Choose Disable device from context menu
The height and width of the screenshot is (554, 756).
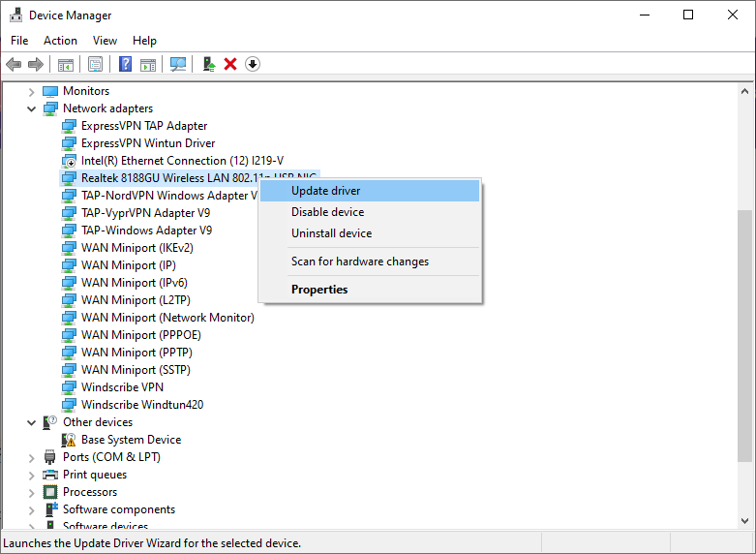coord(370,212)
